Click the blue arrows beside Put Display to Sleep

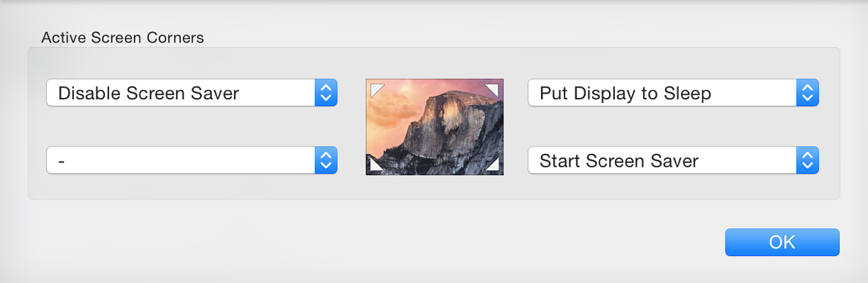click(808, 93)
